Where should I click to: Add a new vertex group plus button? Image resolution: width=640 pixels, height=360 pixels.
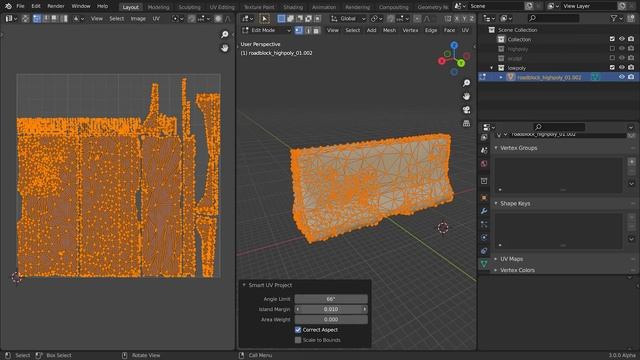pyautogui.click(x=631, y=162)
